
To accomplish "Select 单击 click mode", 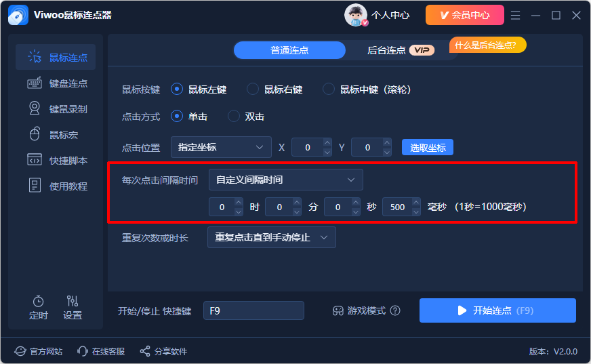I will coord(189,116).
